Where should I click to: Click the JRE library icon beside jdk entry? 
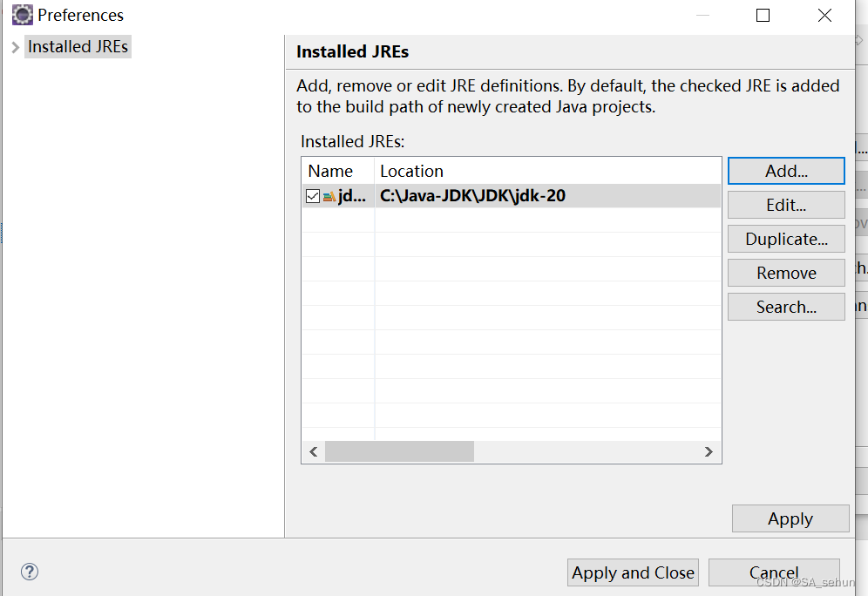pos(329,196)
